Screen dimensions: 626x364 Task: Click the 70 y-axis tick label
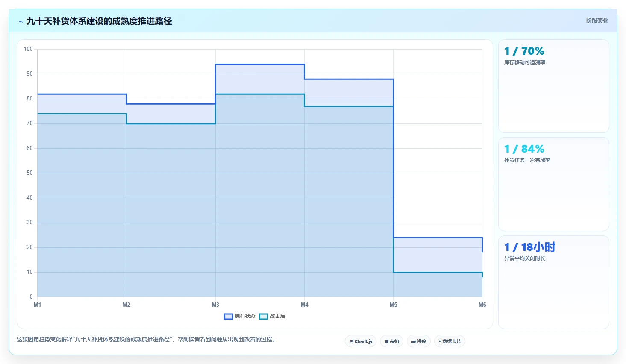pos(29,123)
